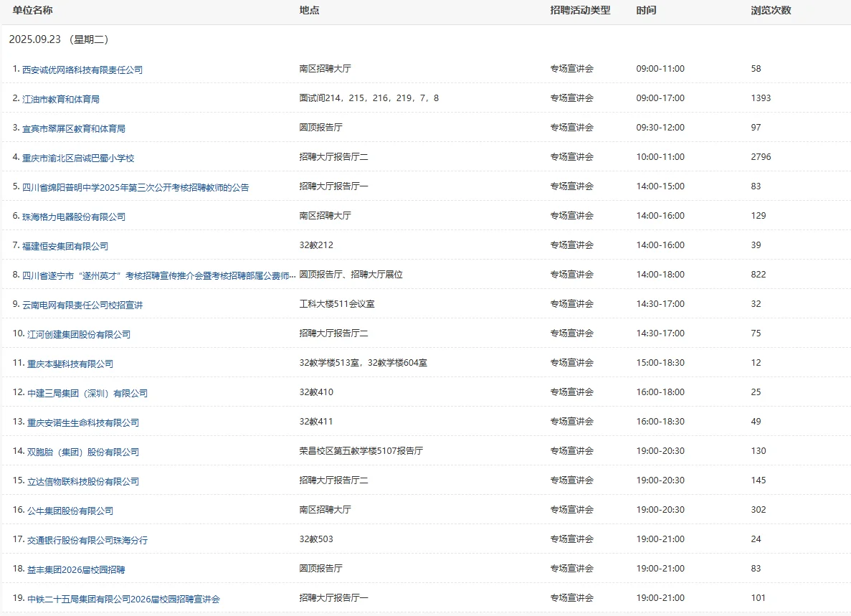The height and width of the screenshot is (616, 851).
Task: Open 立达信物联科技股份有限公司 link
Action: (x=83, y=481)
